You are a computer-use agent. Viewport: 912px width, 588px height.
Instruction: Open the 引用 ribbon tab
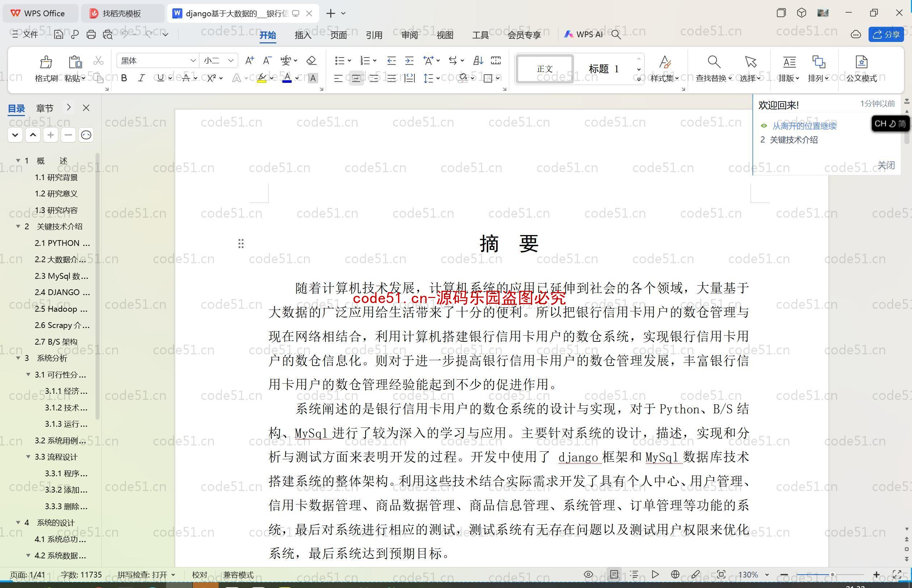coord(374,35)
